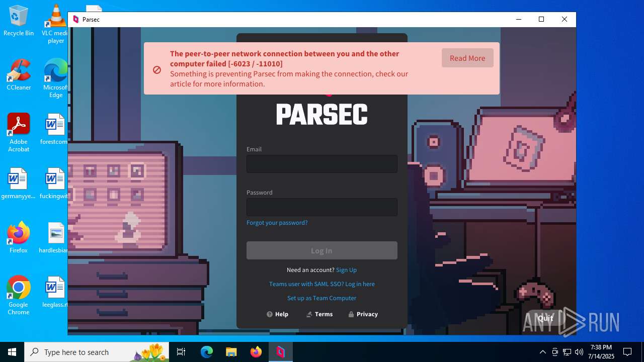Open the Forgot your password link
Screen dimensions: 644x362
pyautogui.click(x=277, y=223)
